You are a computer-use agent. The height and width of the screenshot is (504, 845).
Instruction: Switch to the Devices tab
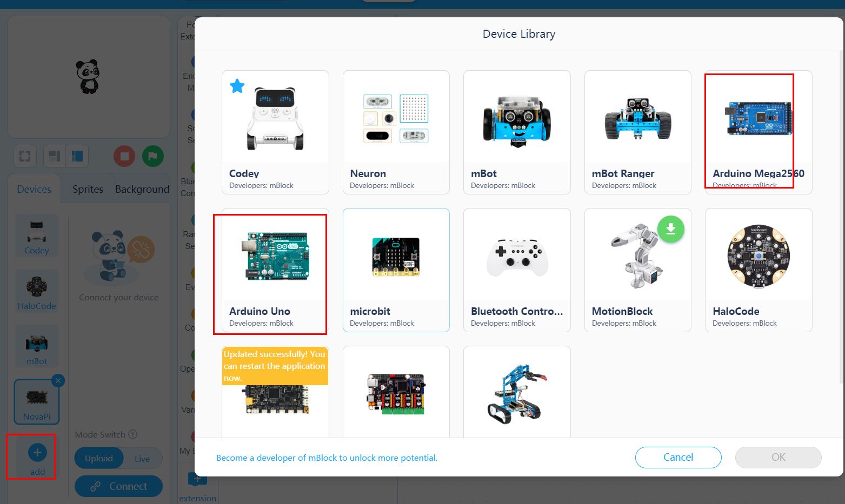click(34, 189)
